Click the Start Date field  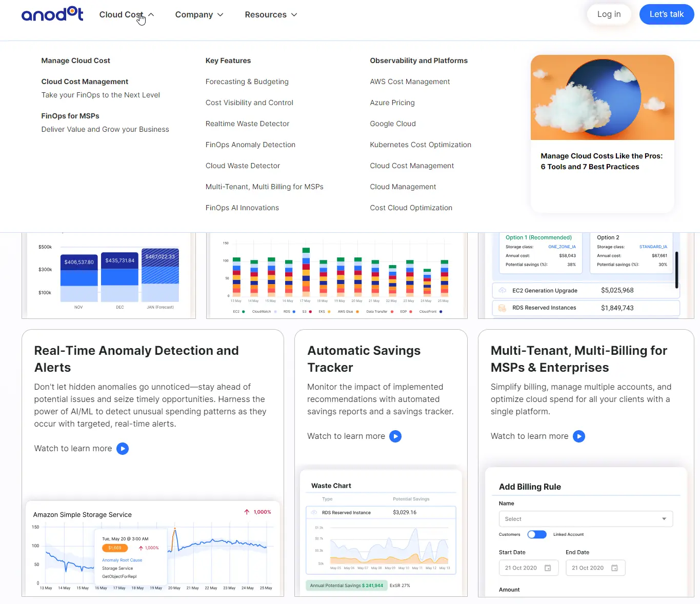click(x=529, y=568)
